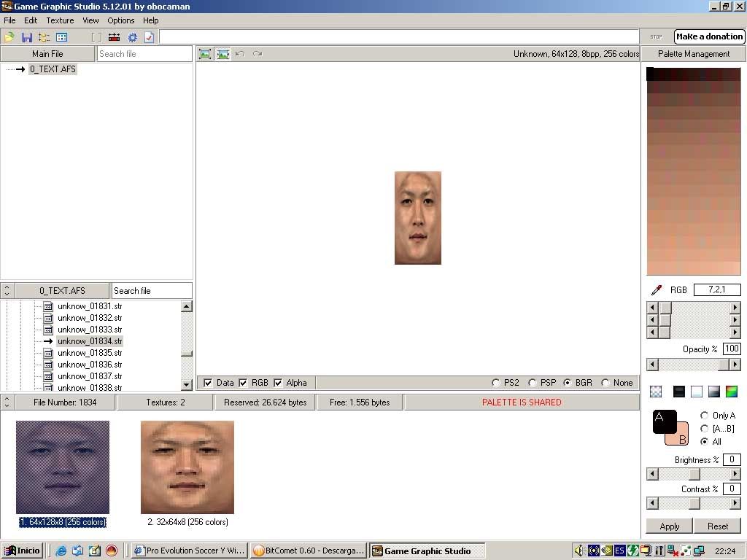747x560 pixels.
Task: Select the PS2 radio button
Action: pos(496,383)
